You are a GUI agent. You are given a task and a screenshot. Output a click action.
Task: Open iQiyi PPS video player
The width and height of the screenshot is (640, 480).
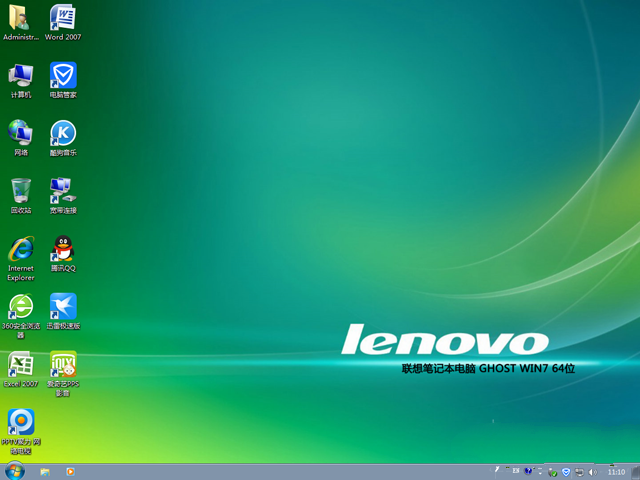tap(63, 365)
